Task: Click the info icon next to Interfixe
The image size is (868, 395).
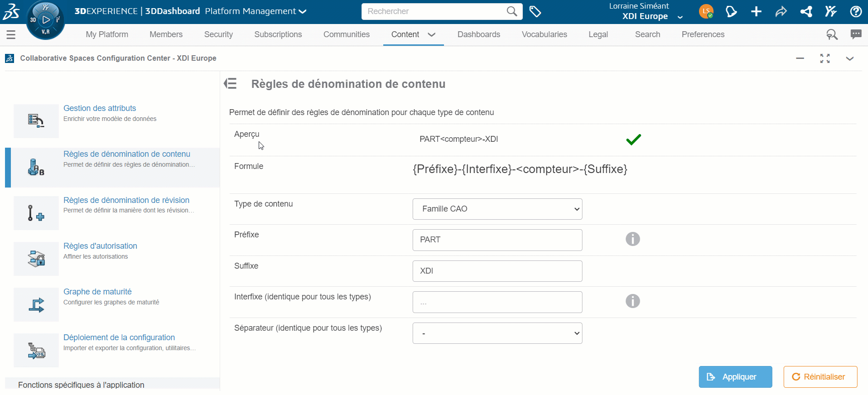Action: click(x=632, y=301)
